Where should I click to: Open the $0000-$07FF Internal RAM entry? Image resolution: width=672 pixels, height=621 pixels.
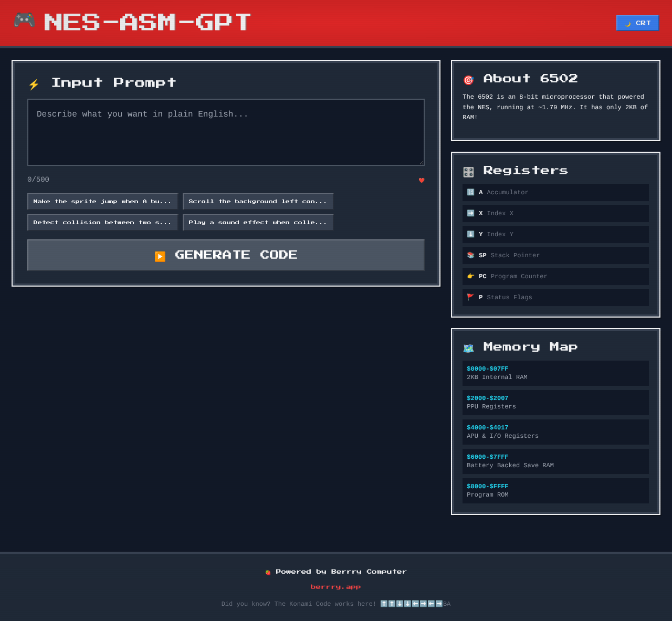point(555,373)
